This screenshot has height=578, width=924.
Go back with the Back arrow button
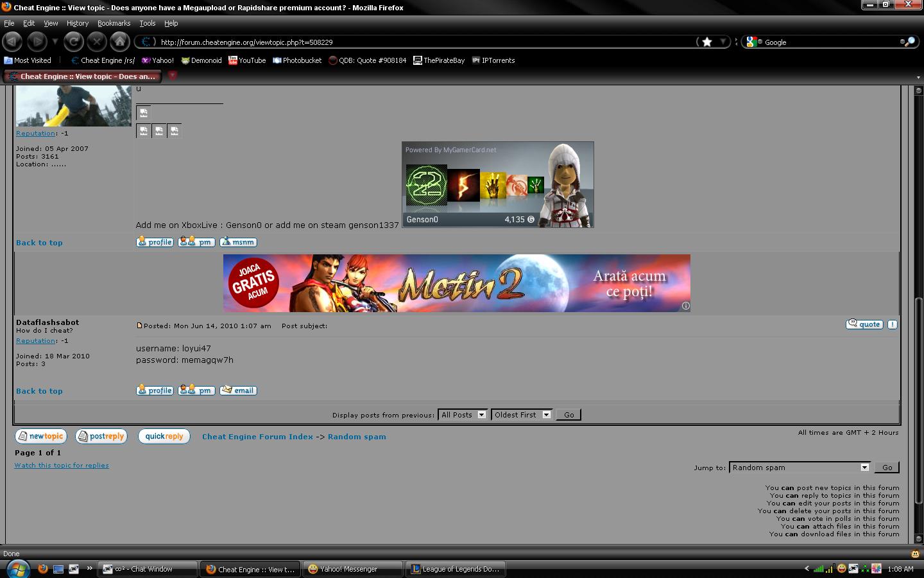point(12,42)
